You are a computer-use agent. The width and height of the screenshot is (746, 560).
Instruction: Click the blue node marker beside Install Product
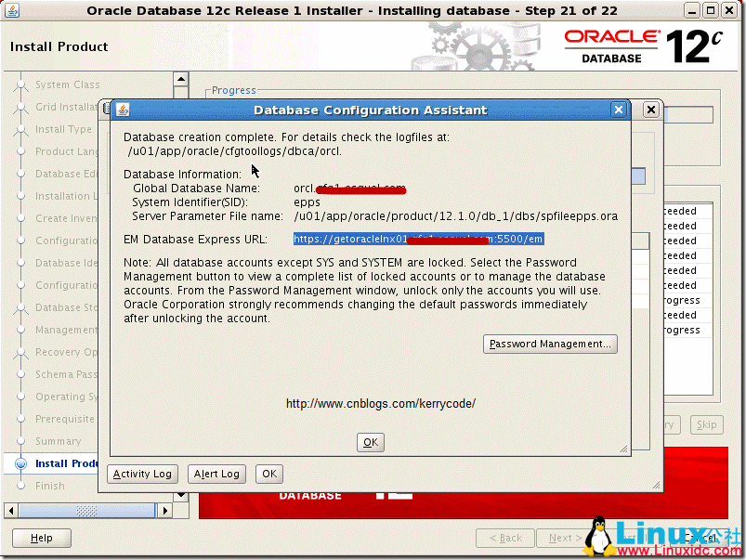pyautogui.click(x=20, y=463)
